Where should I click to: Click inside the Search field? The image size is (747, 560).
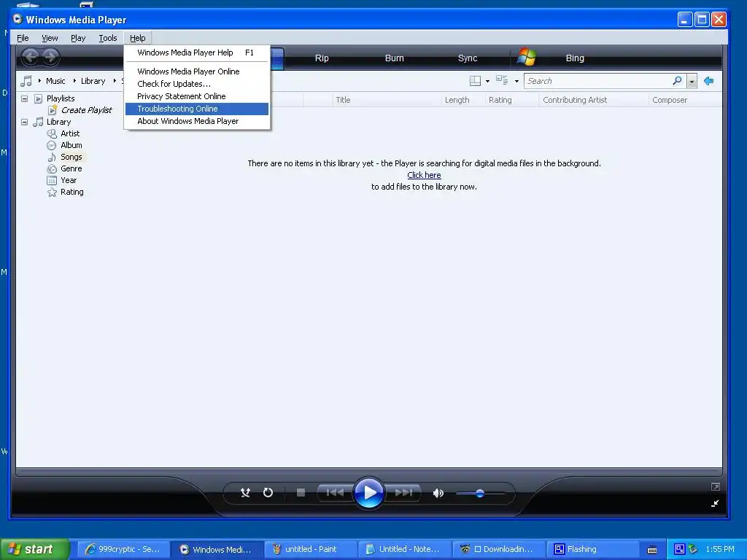point(598,81)
